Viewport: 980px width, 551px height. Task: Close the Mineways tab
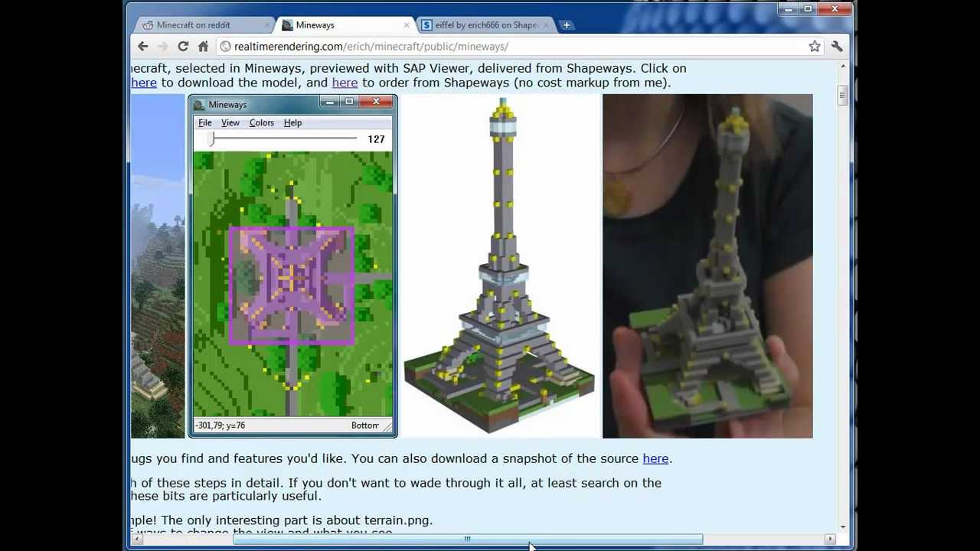coord(407,25)
